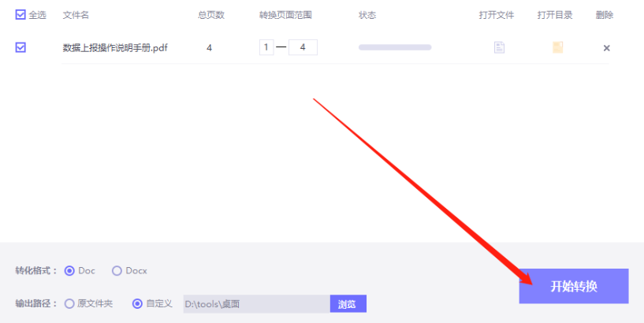
Task: Click the 转换页面范围 column header
Action: [285, 15]
